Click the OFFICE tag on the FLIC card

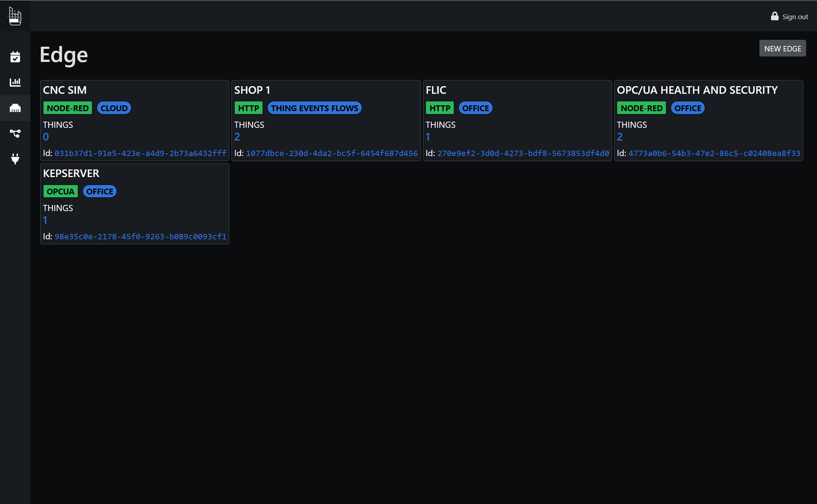coord(475,108)
